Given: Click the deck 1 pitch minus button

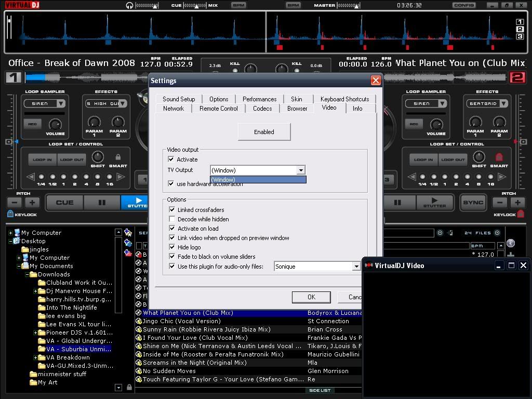Looking at the screenshot, I should (14, 203).
